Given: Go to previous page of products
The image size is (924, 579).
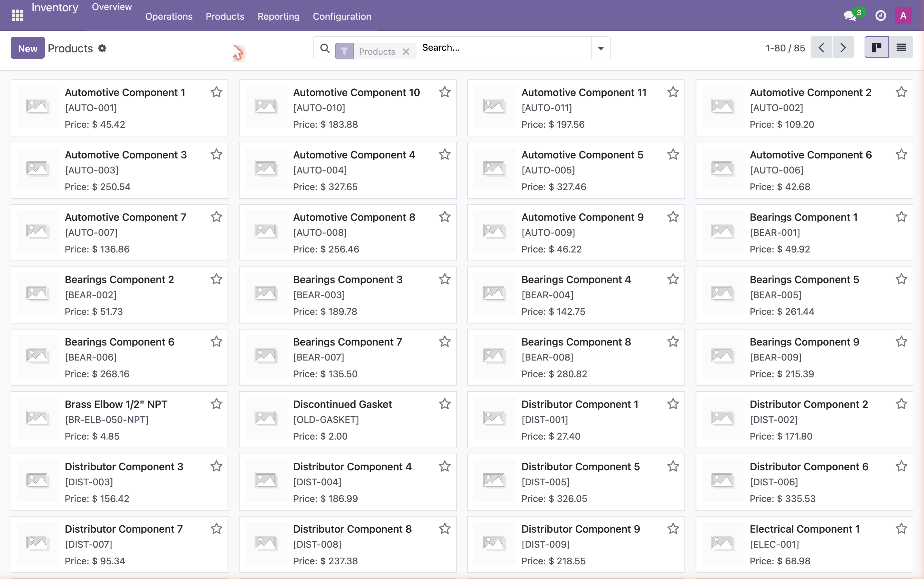Looking at the screenshot, I should coord(821,47).
